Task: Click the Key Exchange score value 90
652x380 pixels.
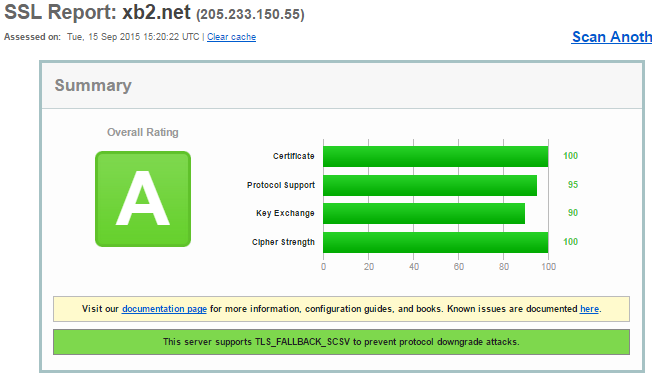Action: 573,213
